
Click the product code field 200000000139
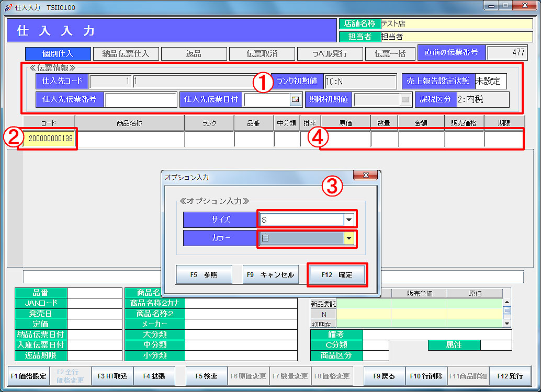click(50, 139)
